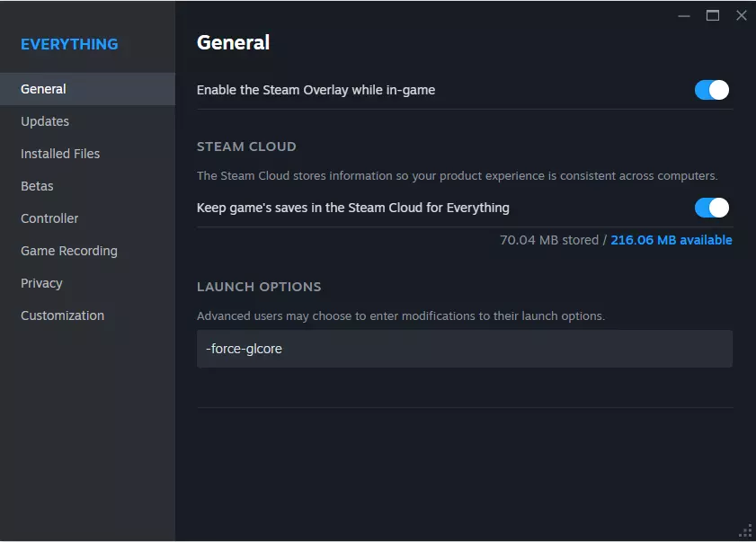The width and height of the screenshot is (756, 542).
Task: Close the properties window
Action: [741, 15]
